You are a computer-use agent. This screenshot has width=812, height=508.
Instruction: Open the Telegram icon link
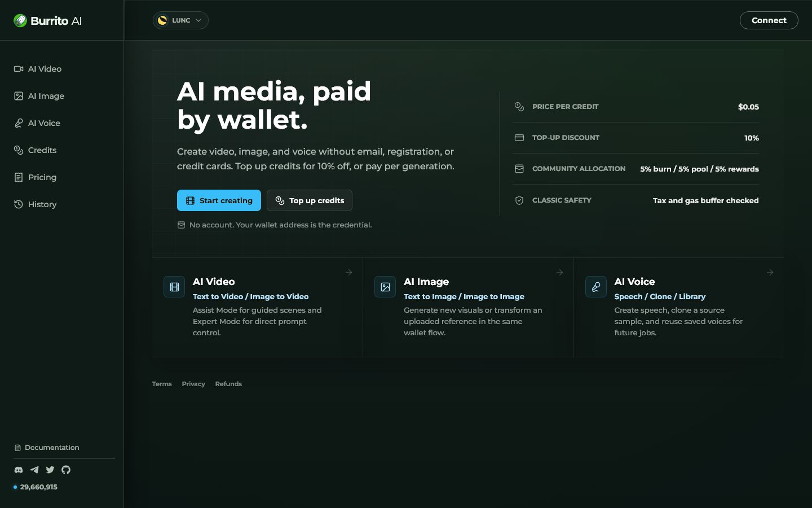pyautogui.click(x=34, y=470)
